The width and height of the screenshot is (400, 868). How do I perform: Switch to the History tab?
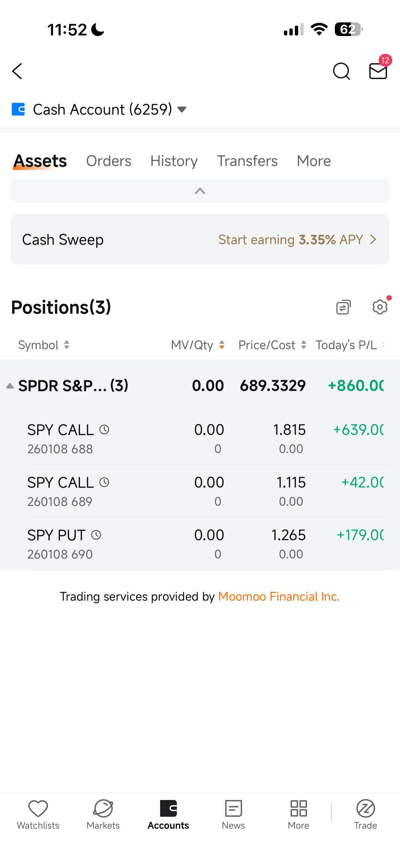click(174, 161)
